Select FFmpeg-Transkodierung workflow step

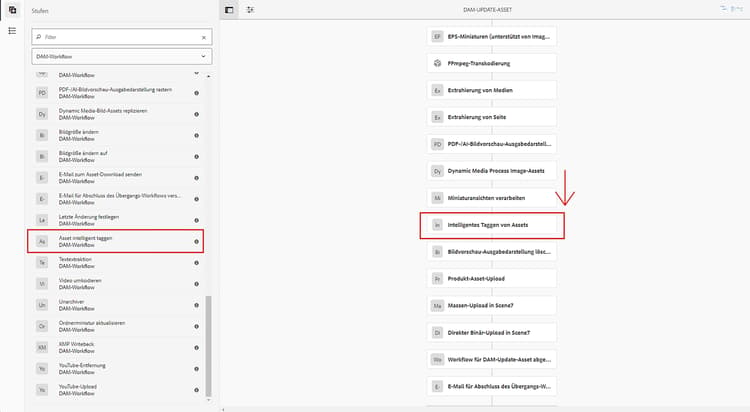pos(492,63)
